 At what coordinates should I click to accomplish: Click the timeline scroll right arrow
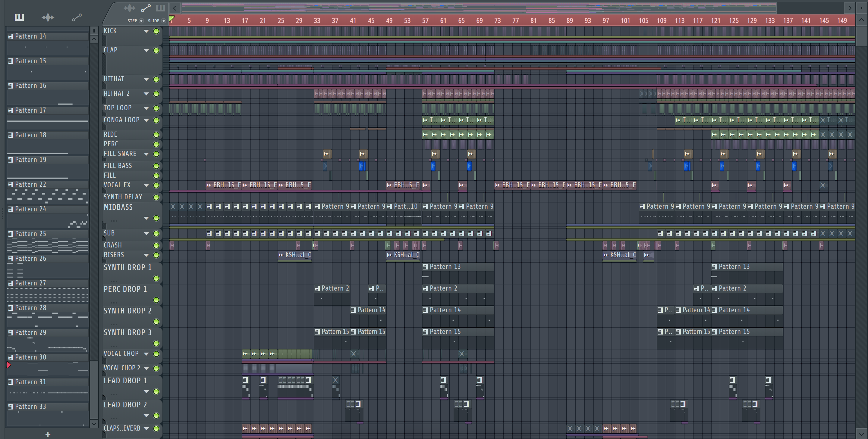(x=850, y=8)
